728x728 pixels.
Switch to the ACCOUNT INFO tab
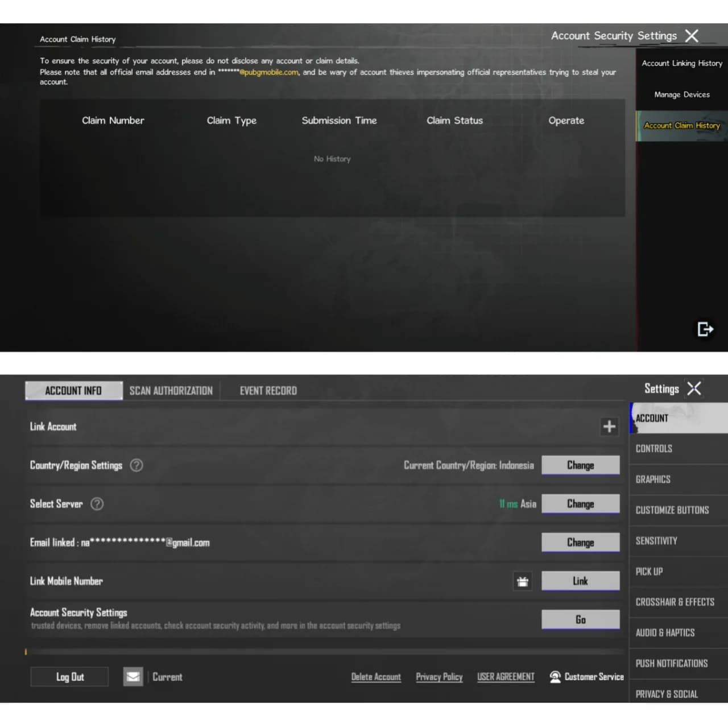pyautogui.click(x=74, y=391)
